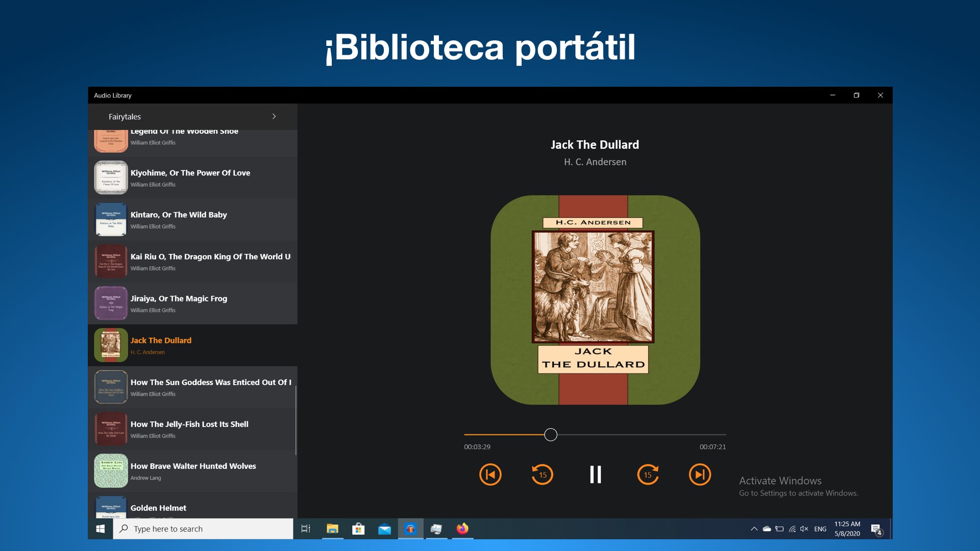
Task: Pause playback with the pause button
Action: tap(595, 474)
